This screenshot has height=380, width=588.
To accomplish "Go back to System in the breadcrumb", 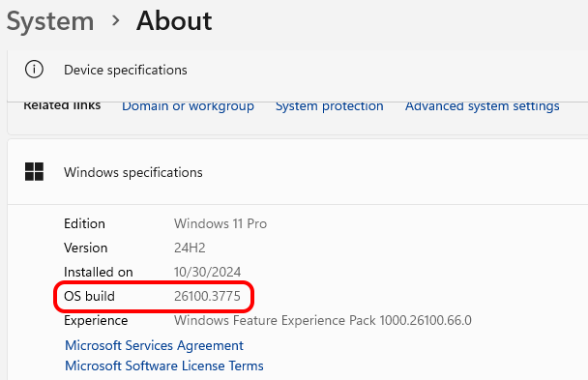I will coord(50,21).
